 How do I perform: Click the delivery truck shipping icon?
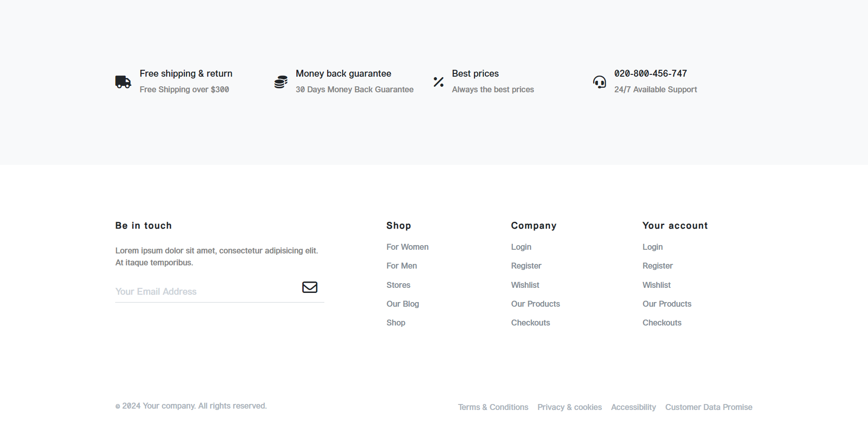point(123,82)
